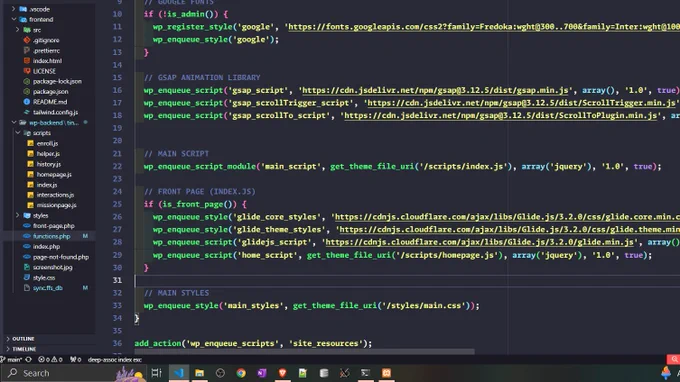Open homepage.js script
The width and height of the screenshot is (680, 382).
click(x=54, y=174)
